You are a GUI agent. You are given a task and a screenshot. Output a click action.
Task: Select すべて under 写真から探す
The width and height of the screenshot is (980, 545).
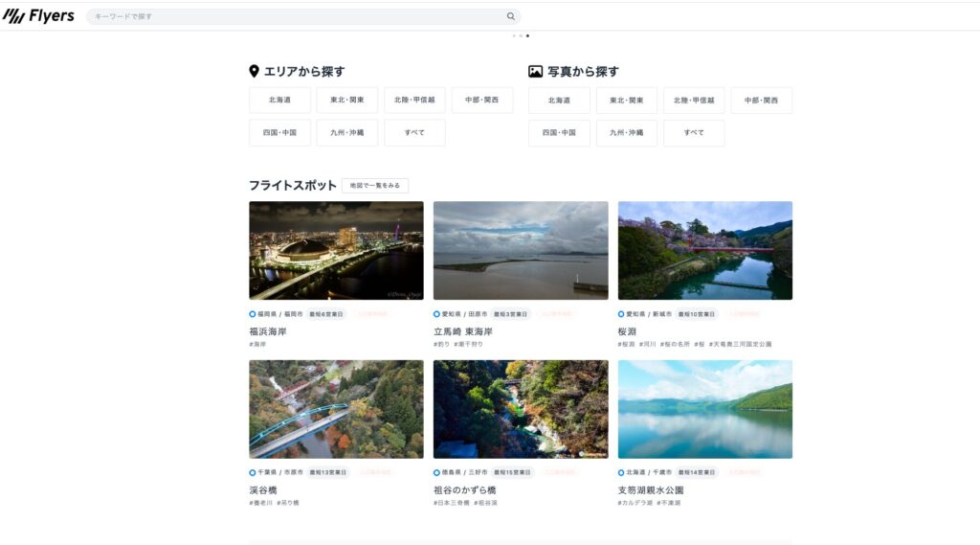click(693, 133)
